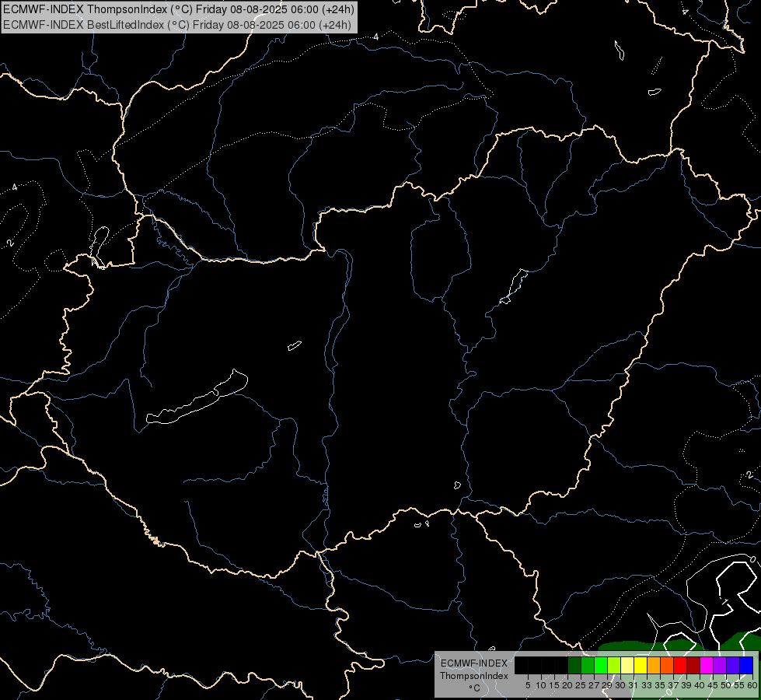Click the ThompsonIndex title line at top

(179, 9)
